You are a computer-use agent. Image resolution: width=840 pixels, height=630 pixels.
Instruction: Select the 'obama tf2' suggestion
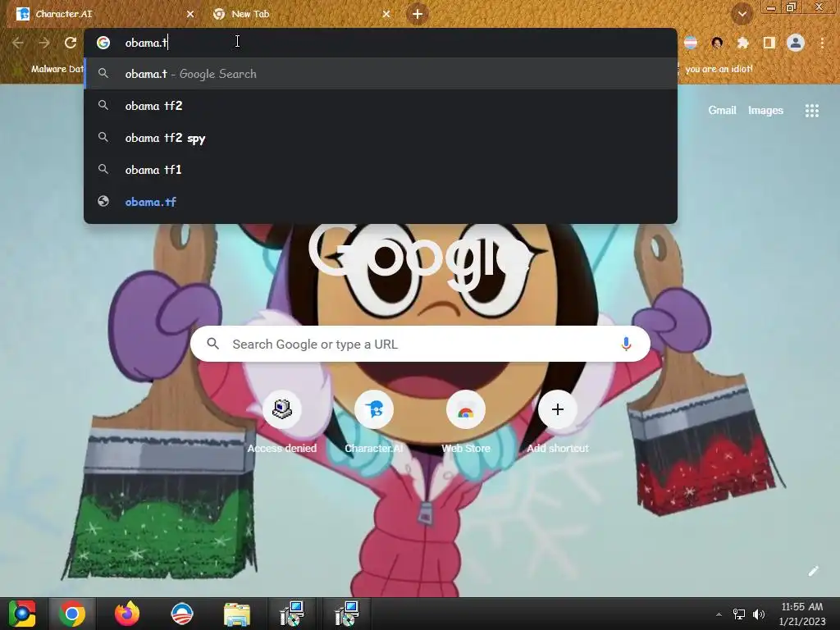pyautogui.click(x=381, y=106)
